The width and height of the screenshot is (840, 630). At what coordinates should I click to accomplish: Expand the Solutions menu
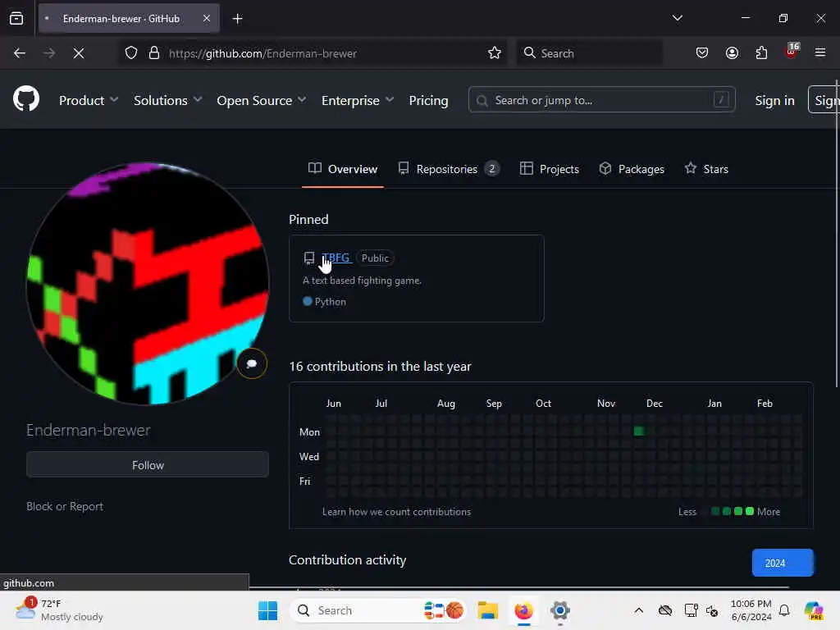pyautogui.click(x=167, y=100)
